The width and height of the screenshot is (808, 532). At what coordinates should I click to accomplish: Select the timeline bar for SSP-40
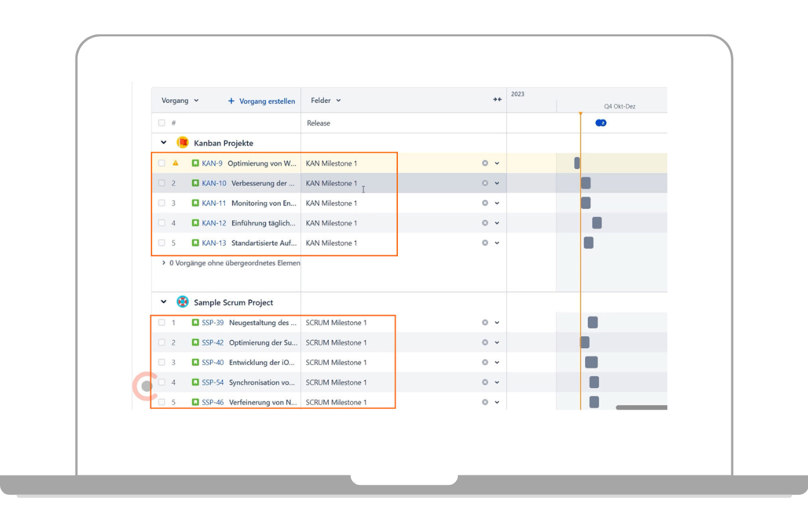pyautogui.click(x=591, y=362)
